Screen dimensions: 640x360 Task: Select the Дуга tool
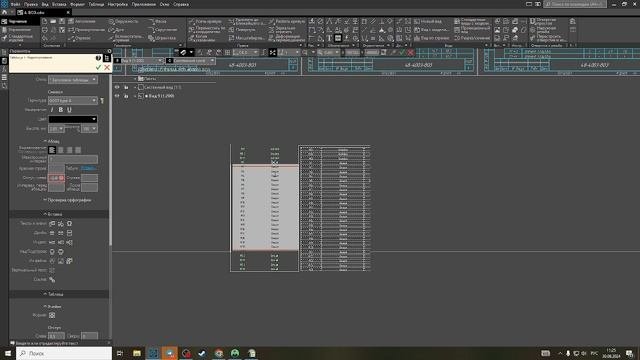116,30
